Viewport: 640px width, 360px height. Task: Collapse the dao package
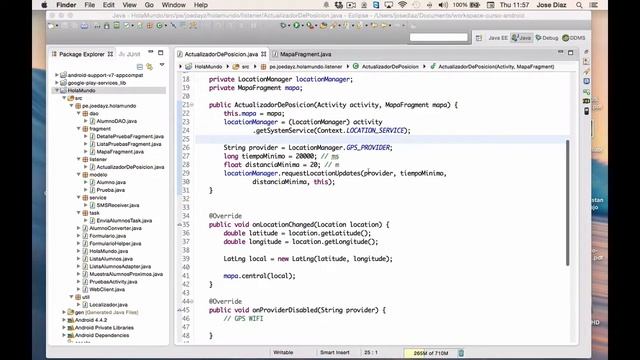pos(79,113)
